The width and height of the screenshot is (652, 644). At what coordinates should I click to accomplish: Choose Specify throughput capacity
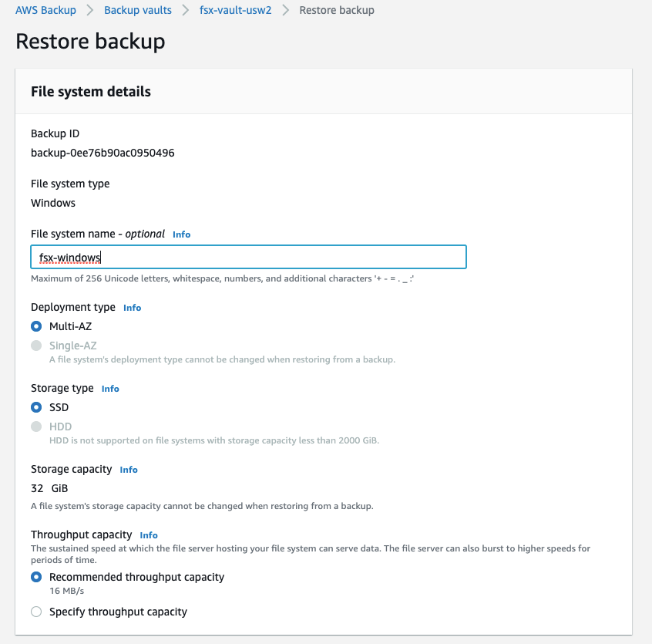[x=35, y=612]
